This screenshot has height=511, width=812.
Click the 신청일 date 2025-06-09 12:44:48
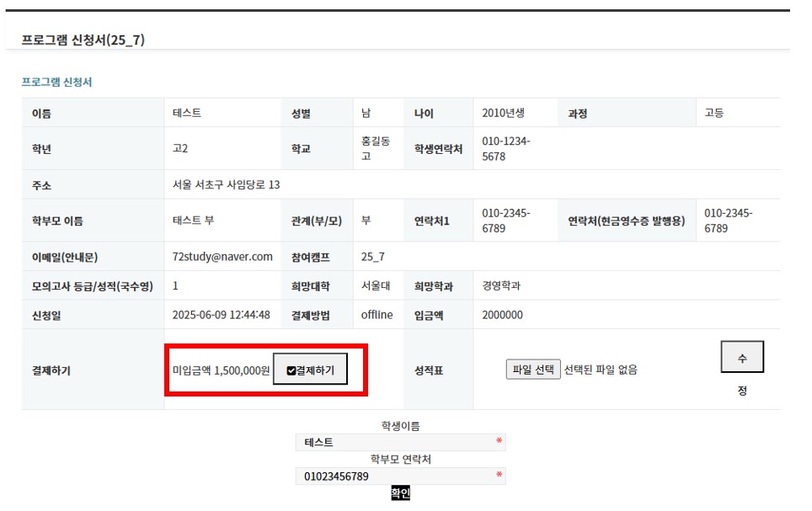point(222,315)
